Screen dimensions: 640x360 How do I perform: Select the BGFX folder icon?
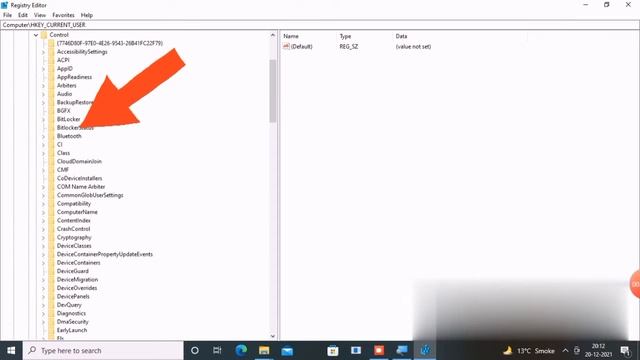(51, 111)
